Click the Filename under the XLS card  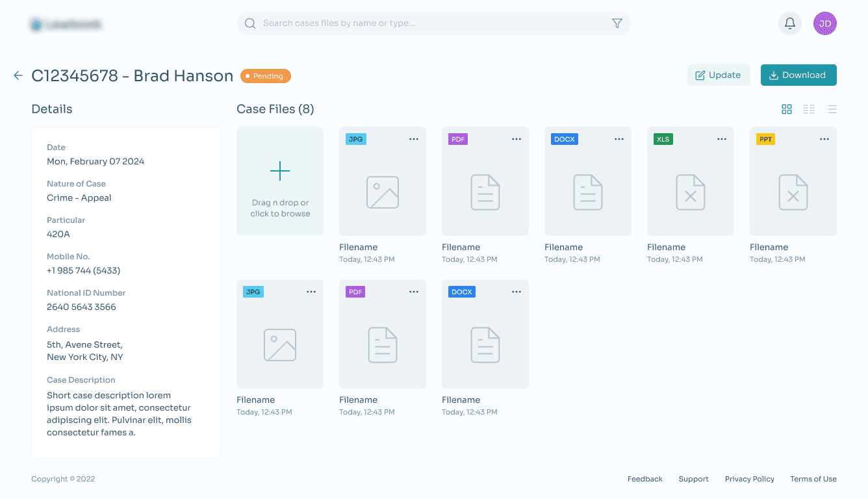click(x=666, y=247)
